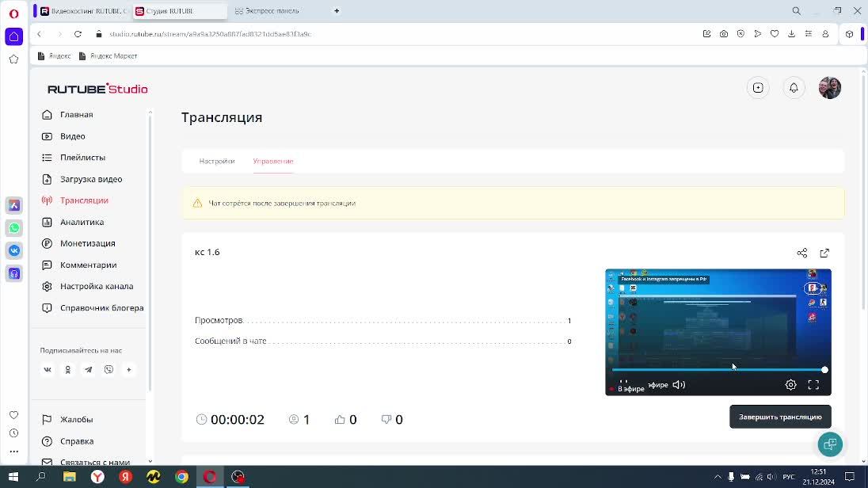Open VK social link icon
868x488 pixels.
tap(48, 369)
